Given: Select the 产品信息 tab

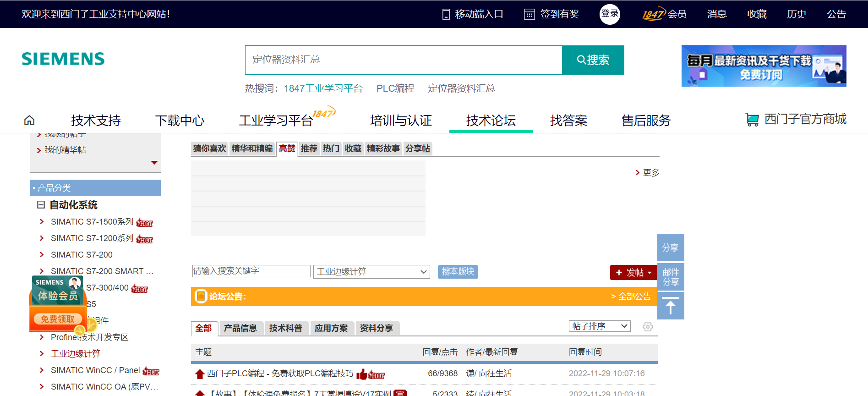Looking at the screenshot, I should pyautogui.click(x=240, y=328).
